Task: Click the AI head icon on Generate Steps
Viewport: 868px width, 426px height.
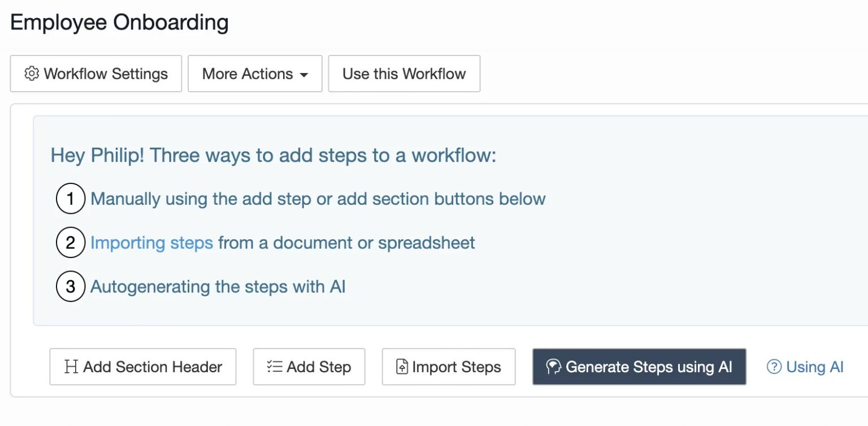Action: (x=553, y=367)
